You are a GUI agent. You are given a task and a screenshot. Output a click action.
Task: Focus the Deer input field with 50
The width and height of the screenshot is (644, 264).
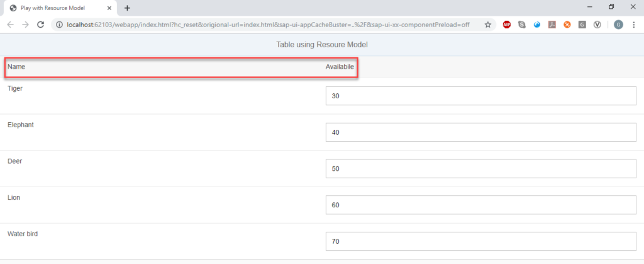pyautogui.click(x=481, y=169)
